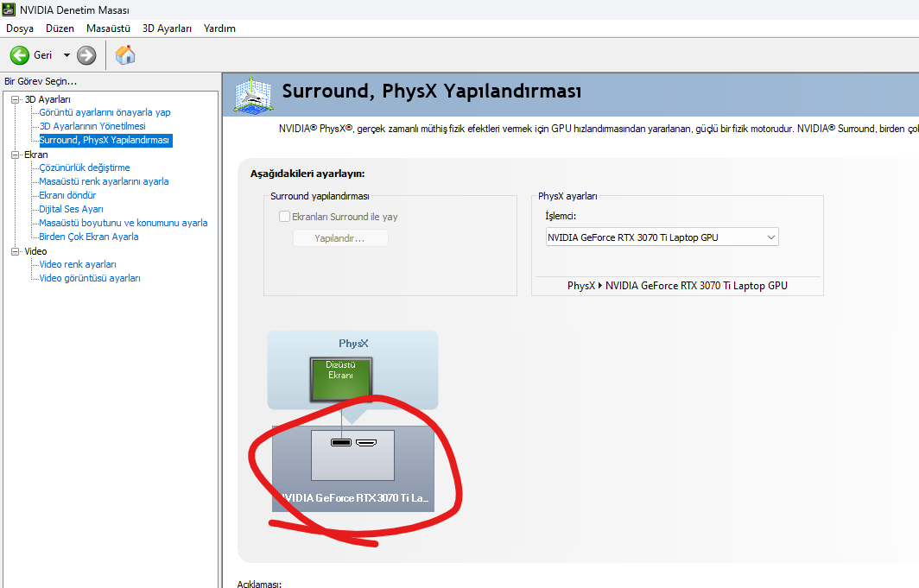The height and width of the screenshot is (588, 919).
Task: Open Birden Çok Ekran Ayarla link
Action: tap(88, 237)
